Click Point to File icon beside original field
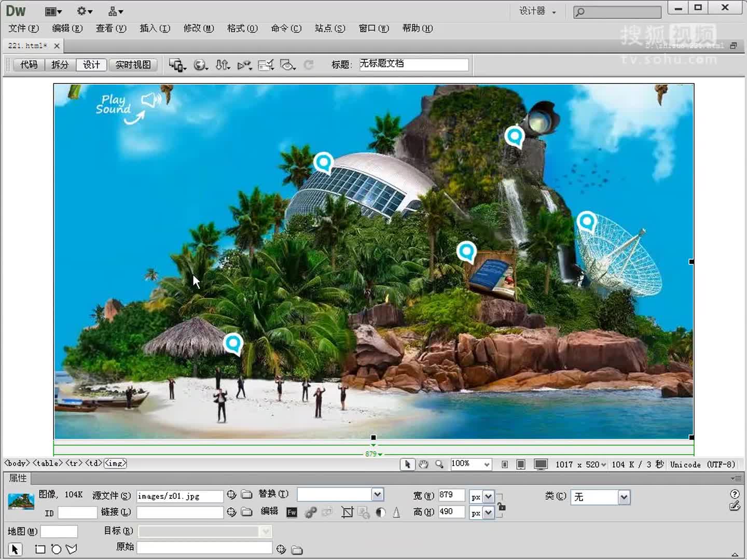The width and height of the screenshot is (747, 560). [281, 549]
